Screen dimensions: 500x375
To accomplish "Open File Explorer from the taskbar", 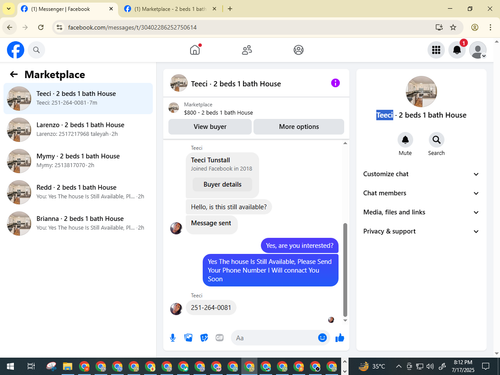I will tap(67, 367).
